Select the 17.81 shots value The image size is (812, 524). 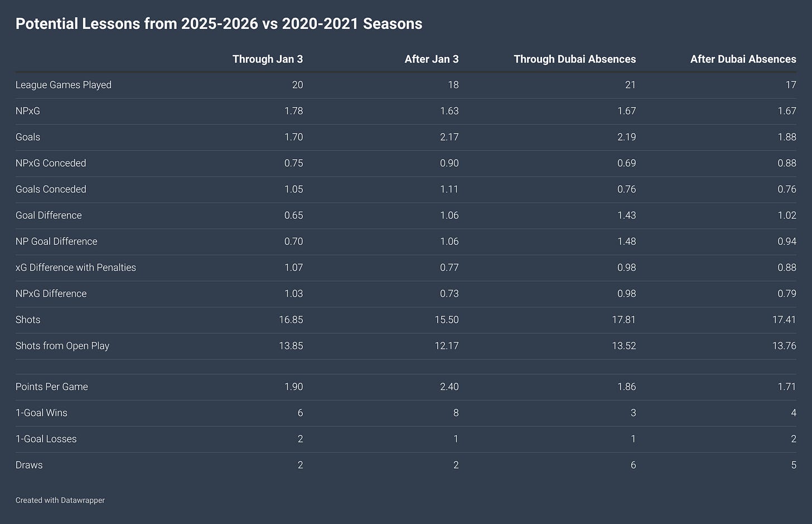pos(624,320)
